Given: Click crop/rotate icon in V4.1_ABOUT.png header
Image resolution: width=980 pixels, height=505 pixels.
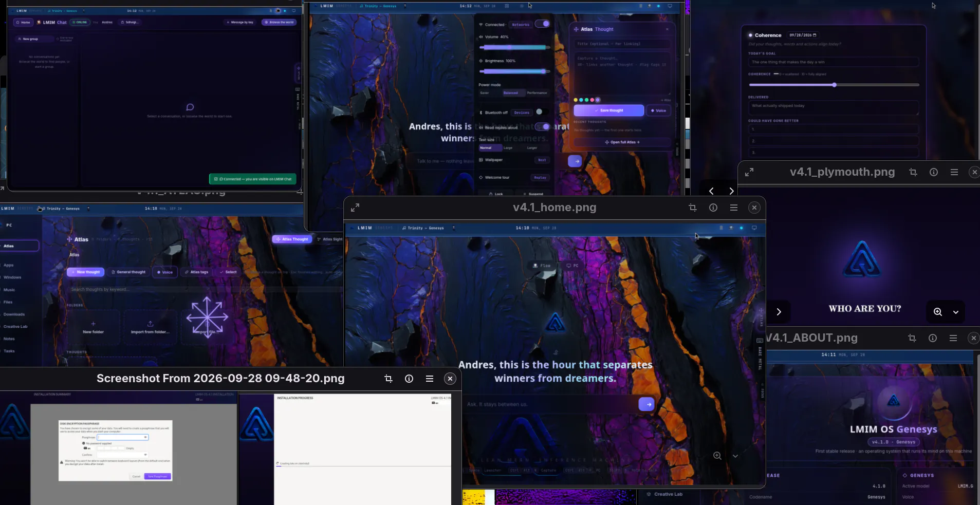Looking at the screenshot, I should pyautogui.click(x=912, y=338).
